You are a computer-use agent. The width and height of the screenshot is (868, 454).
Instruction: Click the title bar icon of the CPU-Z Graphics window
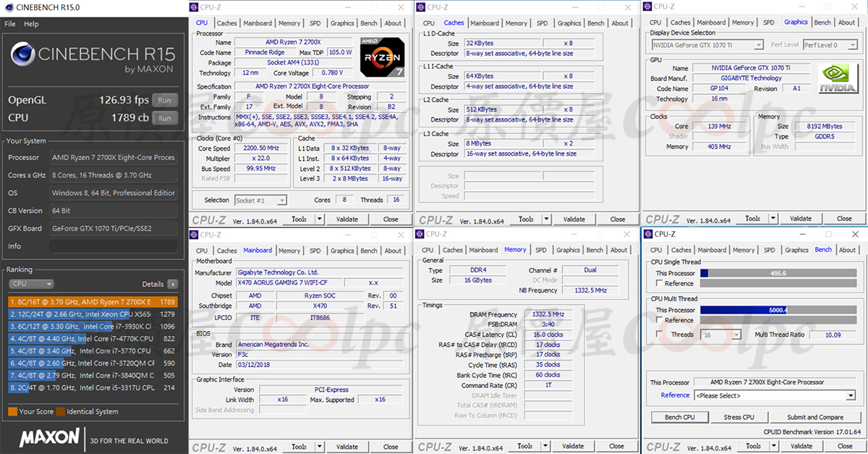(647, 7)
